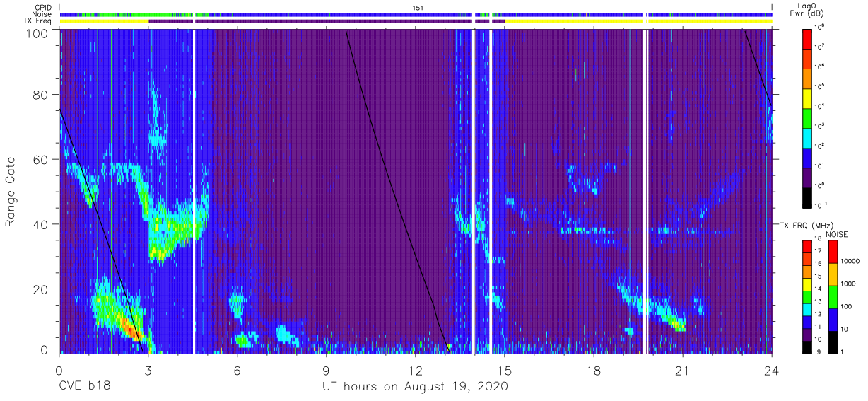Click the "Range Gate" y-axis title
The height and width of the screenshot is (401, 868).
tap(11, 192)
